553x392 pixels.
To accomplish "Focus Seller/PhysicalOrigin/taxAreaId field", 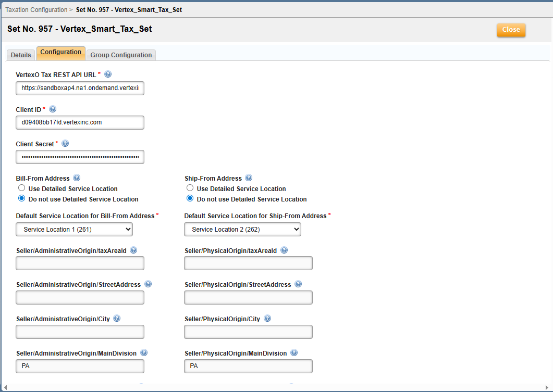I will point(248,263).
